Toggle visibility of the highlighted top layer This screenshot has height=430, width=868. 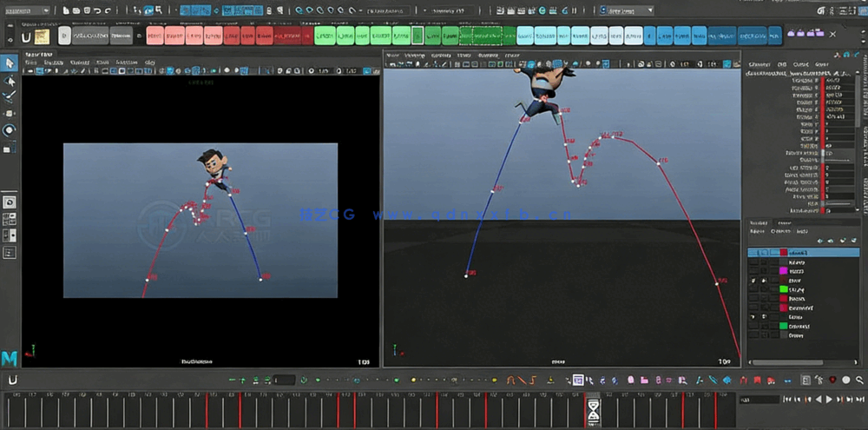pyautogui.click(x=753, y=252)
